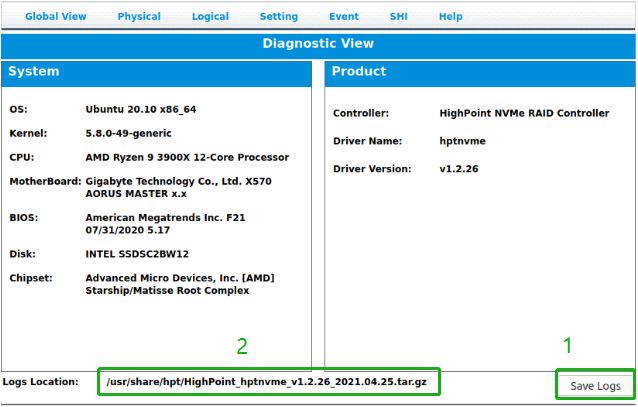This screenshot has width=638, height=407.
Task: Click the BIOS: label
Action: tap(24, 218)
